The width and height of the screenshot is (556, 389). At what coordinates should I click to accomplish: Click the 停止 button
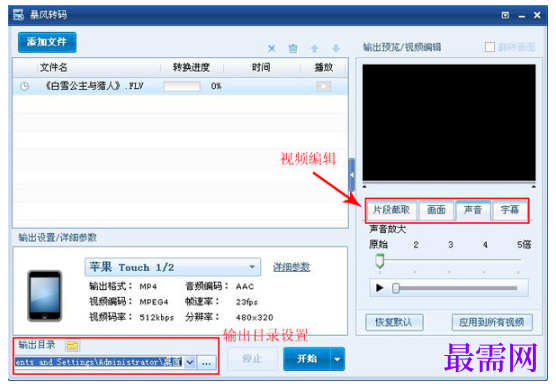click(252, 359)
